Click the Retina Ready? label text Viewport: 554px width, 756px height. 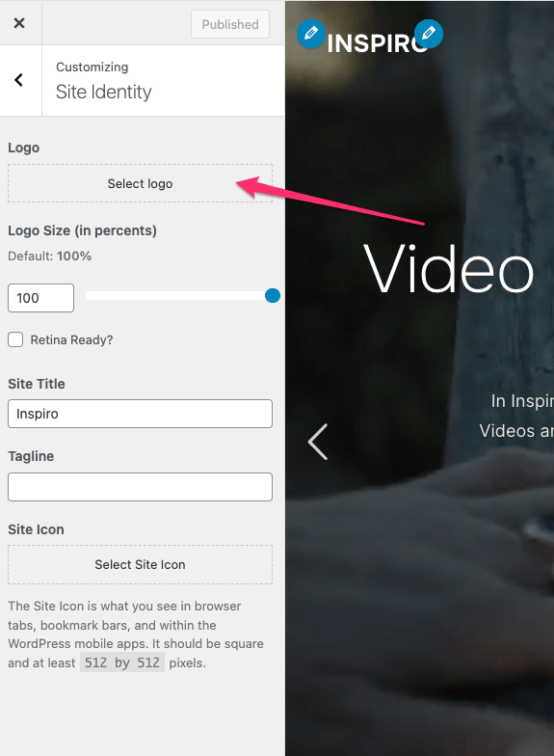pos(71,339)
